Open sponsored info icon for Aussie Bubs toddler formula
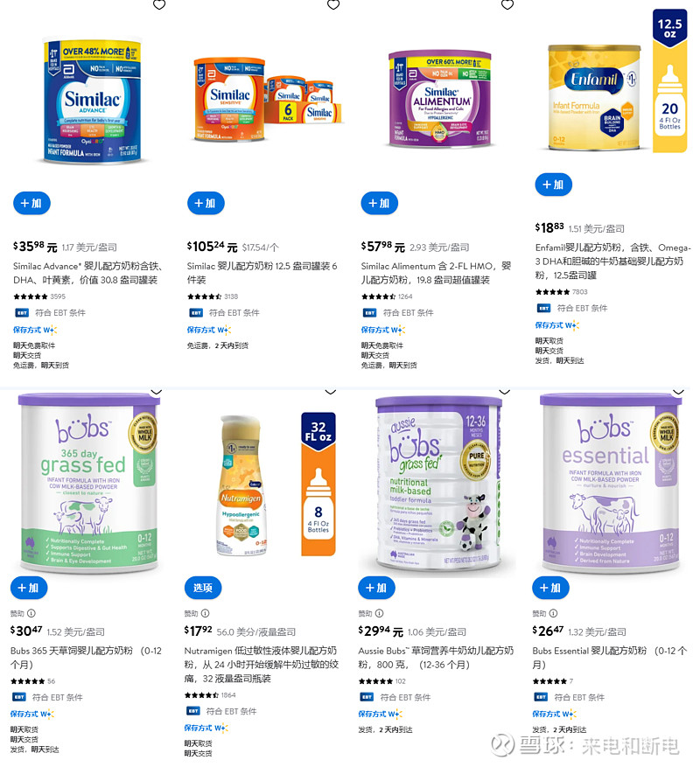This screenshot has width=700, height=767. click(380, 613)
